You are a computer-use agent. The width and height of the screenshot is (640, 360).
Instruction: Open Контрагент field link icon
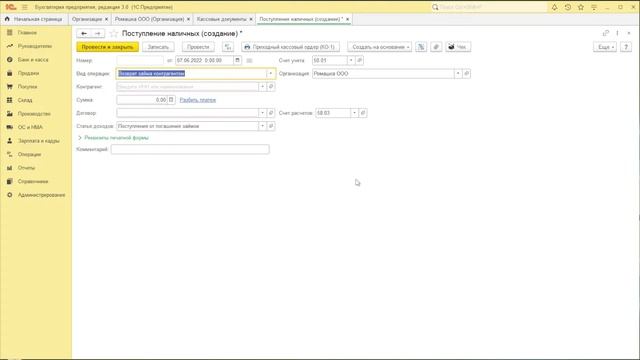coord(271,87)
